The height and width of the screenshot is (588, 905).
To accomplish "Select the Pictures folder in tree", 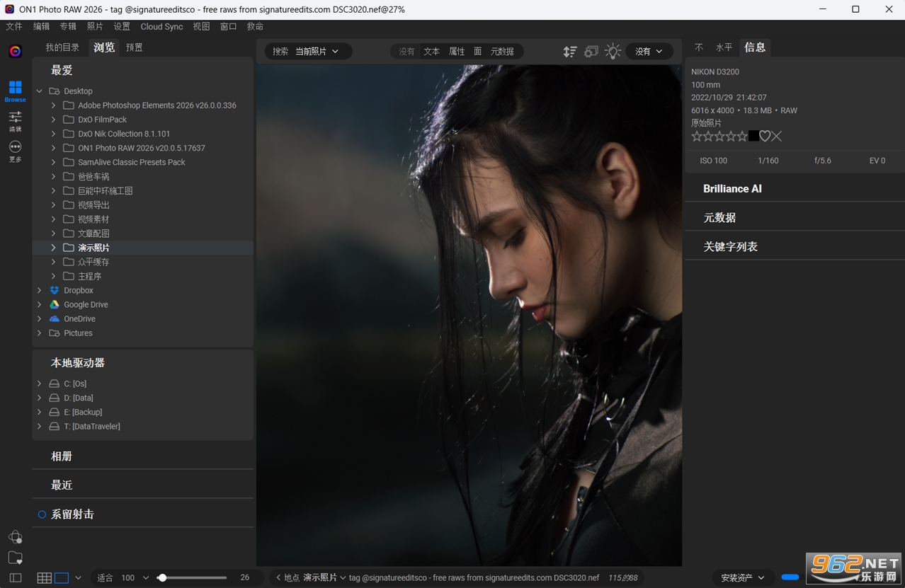I will point(78,333).
